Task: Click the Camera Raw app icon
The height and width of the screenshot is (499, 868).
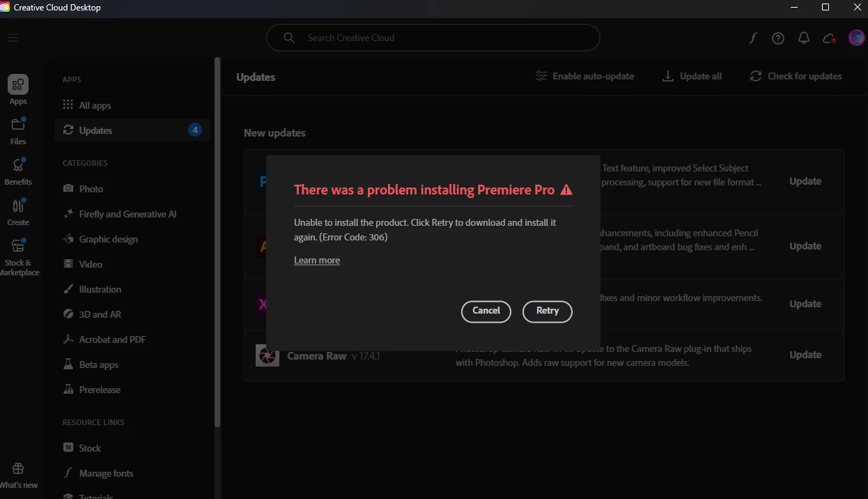Action: pos(267,355)
